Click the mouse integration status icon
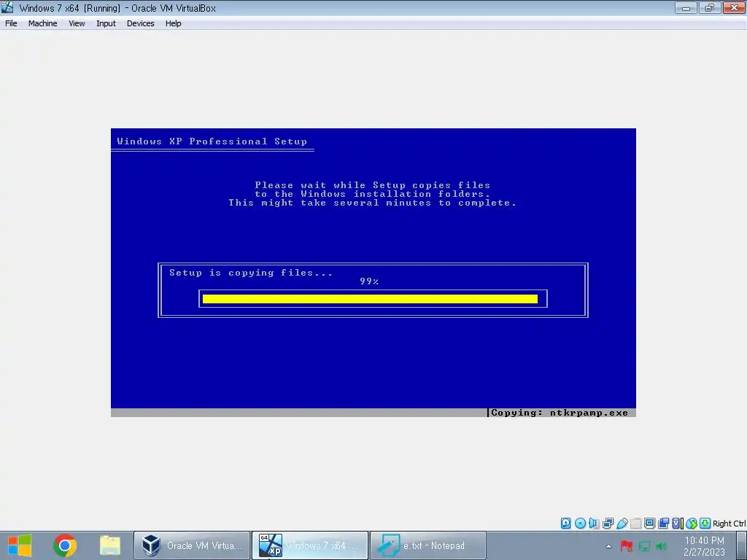The width and height of the screenshot is (747, 560). (692, 524)
